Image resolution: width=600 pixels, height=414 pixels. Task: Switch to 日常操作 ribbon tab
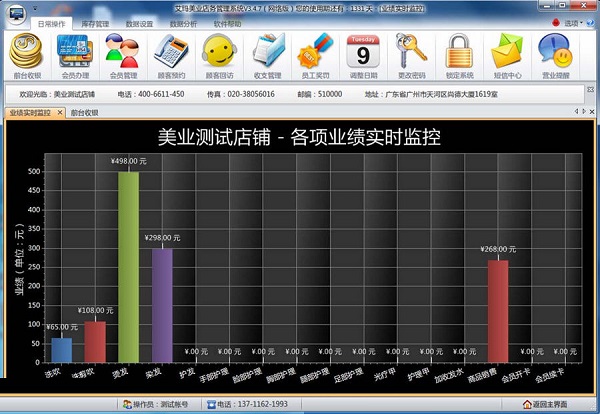point(51,24)
